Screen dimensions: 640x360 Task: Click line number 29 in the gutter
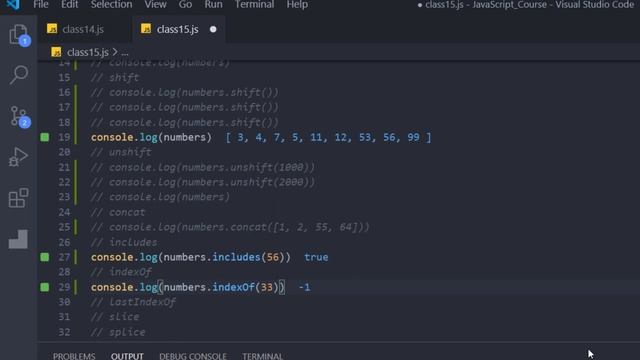pos(64,287)
